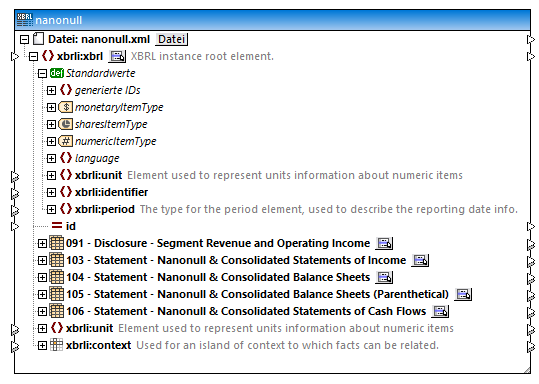This screenshot has height=384, width=539.
Task: Expand 103 - Statement of Income node
Action: pyautogui.click(x=42, y=260)
